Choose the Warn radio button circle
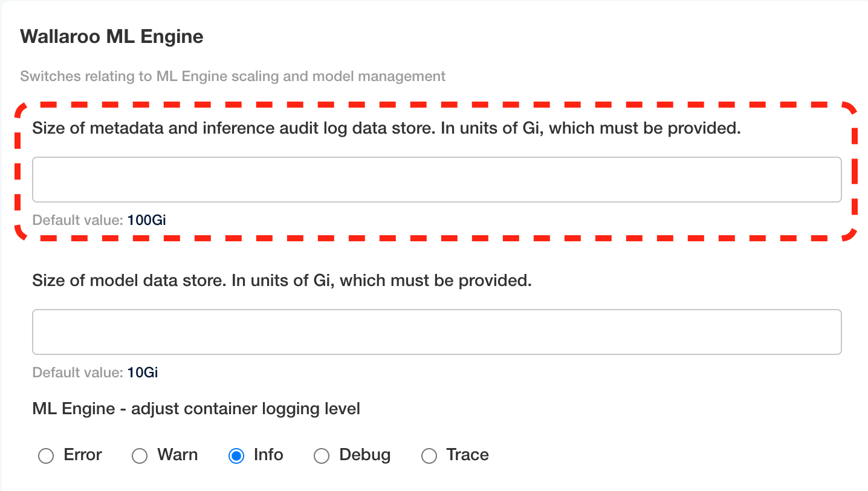Viewport: 868px width, 491px height. point(140,456)
